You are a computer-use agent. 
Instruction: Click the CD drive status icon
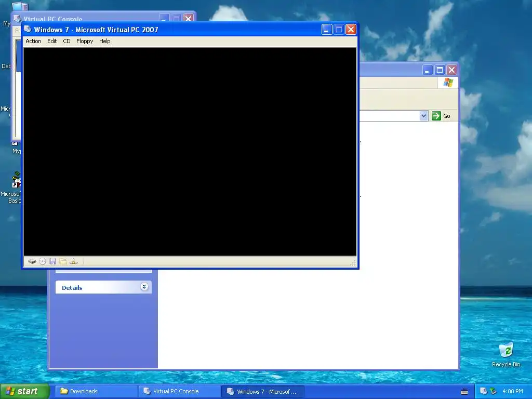pyautogui.click(x=43, y=262)
